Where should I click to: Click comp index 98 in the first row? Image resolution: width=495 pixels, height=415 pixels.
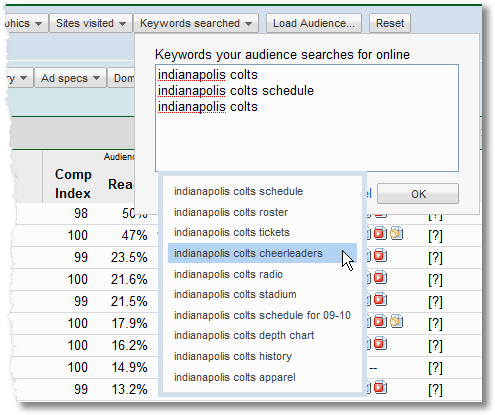pyautogui.click(x=81, y=213)
